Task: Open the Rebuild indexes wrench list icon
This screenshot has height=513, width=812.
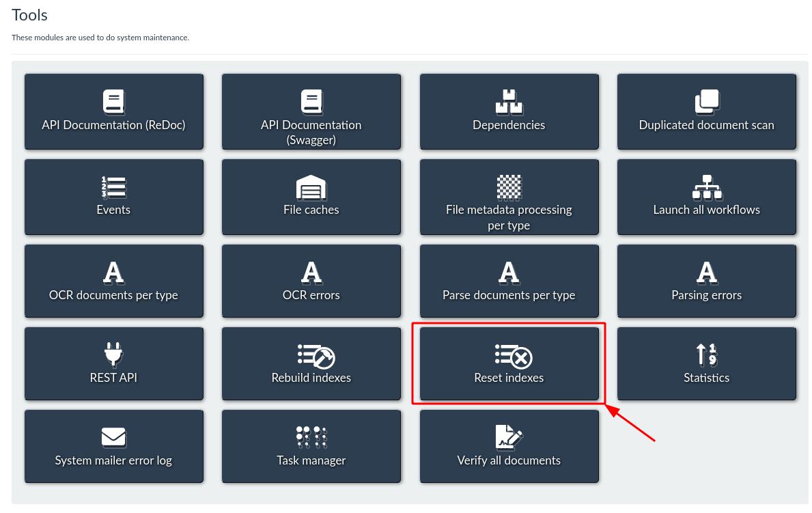Action: coord(316,356)
